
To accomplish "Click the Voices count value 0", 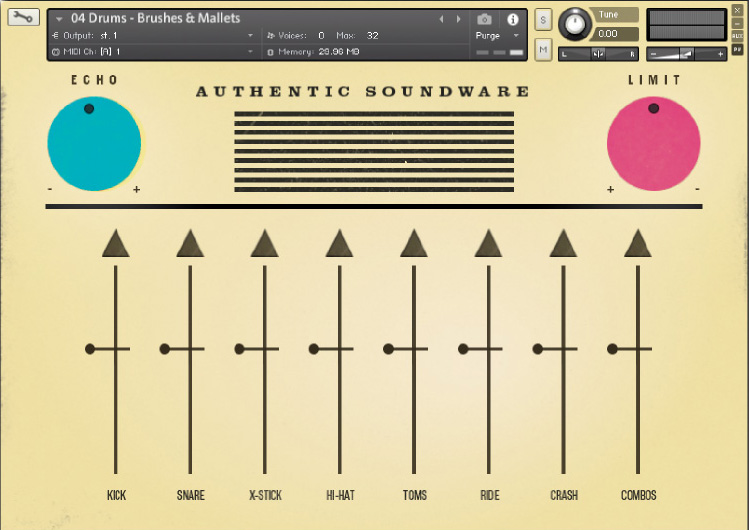I will pos(321,35).
